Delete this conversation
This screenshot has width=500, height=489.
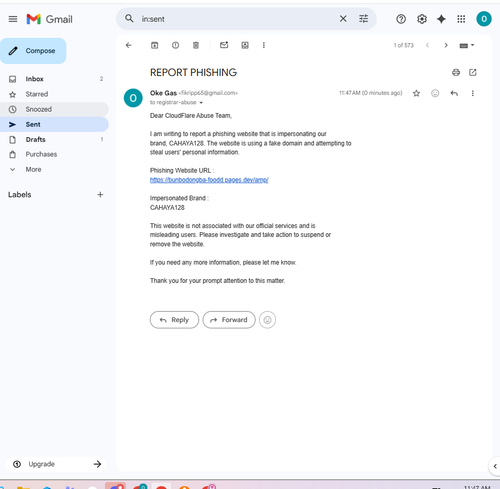click(196, 45)
